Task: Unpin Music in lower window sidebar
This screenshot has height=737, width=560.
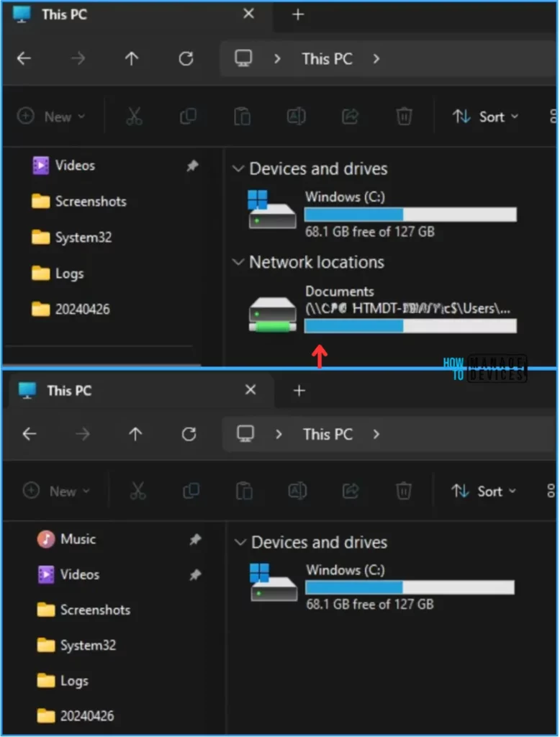Action: coord(195,539)
